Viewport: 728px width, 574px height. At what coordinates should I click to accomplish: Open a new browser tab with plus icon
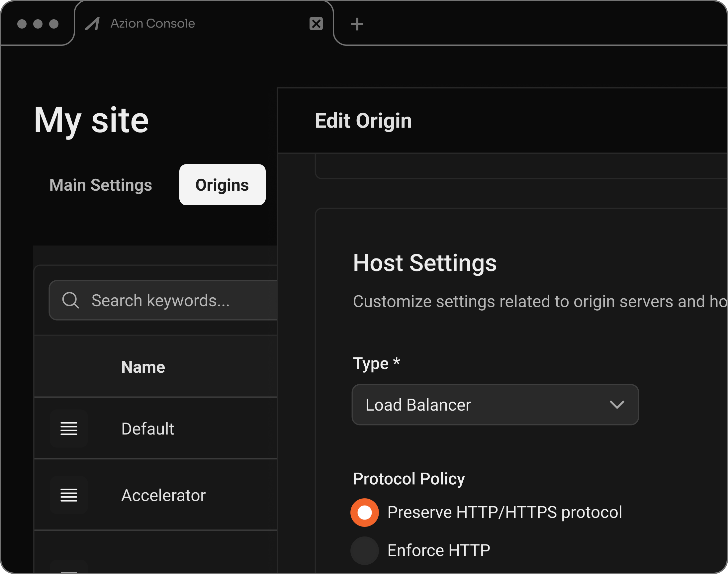[x=357, y=24]
